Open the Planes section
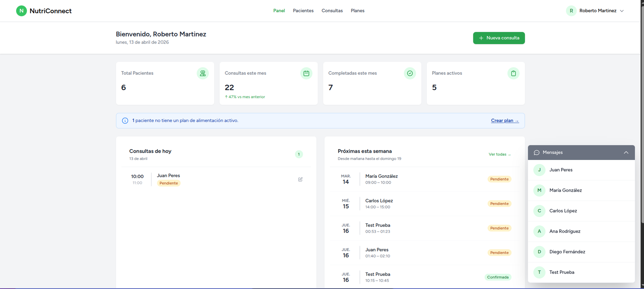This screenshot has width=644, height=289. coord(357,11)
